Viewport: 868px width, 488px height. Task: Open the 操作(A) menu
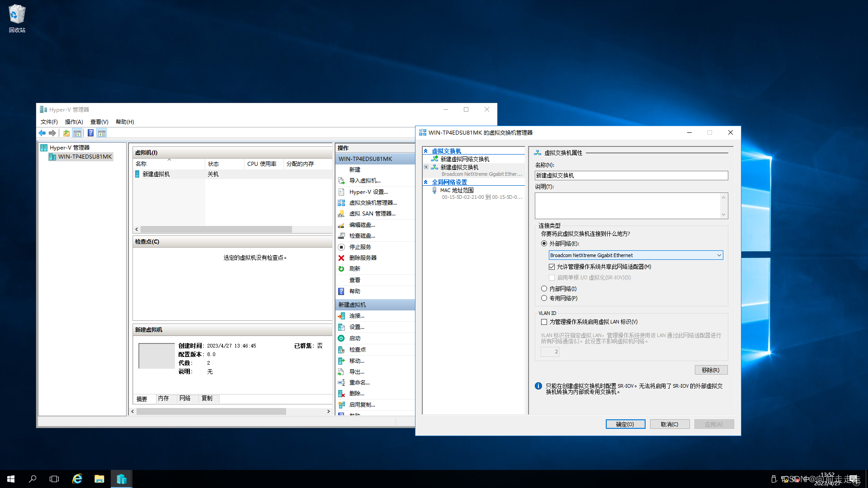[x=74, y=122]
